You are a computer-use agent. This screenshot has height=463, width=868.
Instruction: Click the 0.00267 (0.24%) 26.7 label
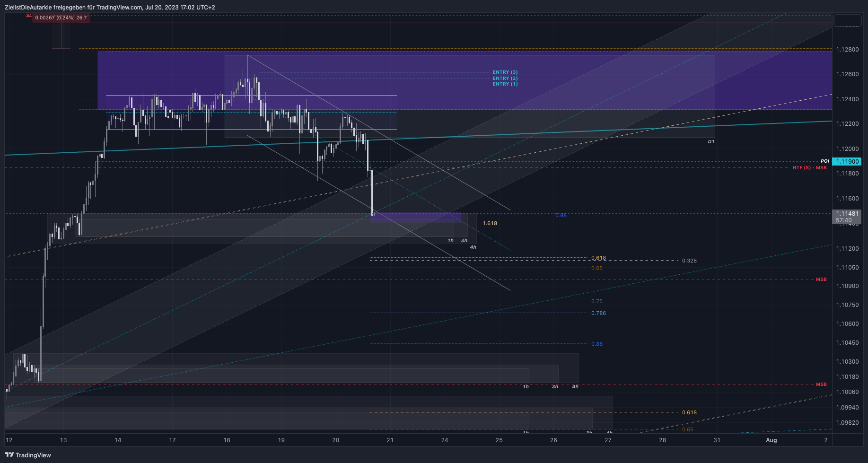coord(61,17)
